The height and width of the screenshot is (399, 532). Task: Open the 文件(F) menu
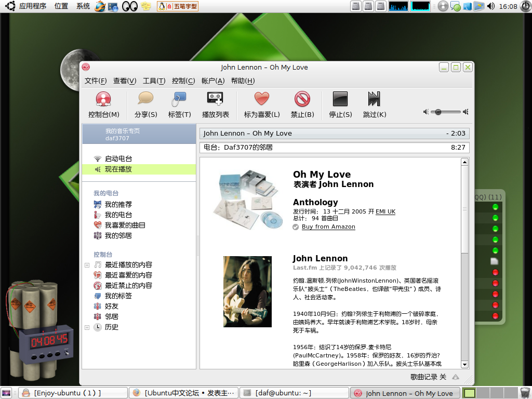pyautogui.click(x=96, y=81)
